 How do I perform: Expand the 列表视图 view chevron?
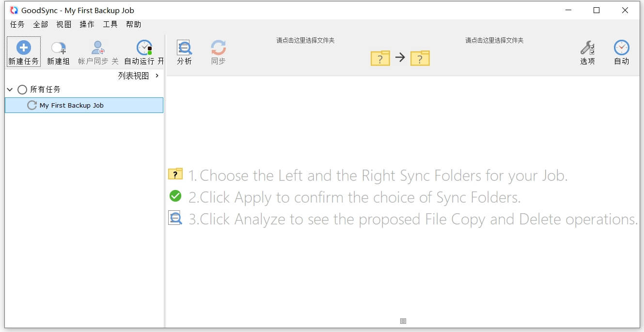click(157, 76)
